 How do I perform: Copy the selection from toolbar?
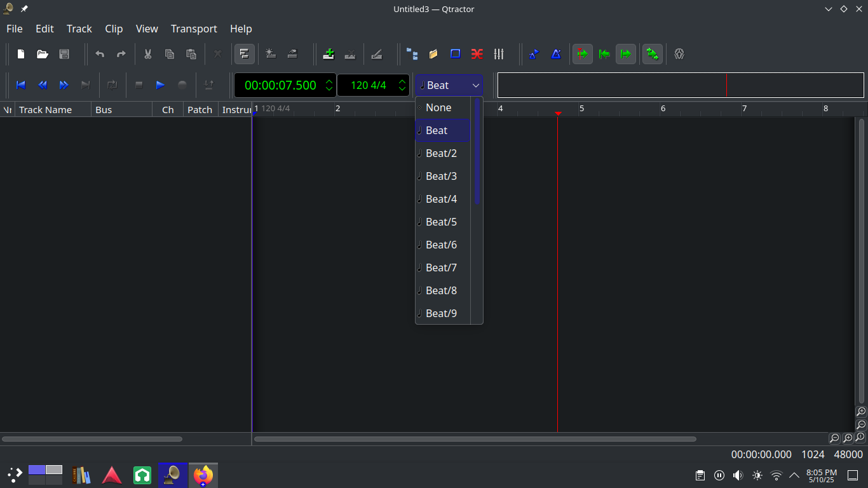coord(170,54)
